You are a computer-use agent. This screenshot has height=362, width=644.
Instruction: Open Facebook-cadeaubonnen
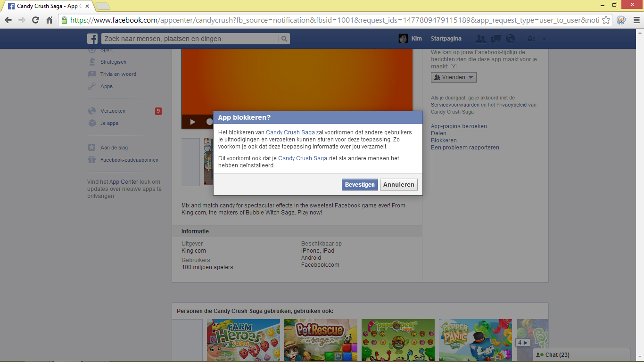[x=129, y=160]
